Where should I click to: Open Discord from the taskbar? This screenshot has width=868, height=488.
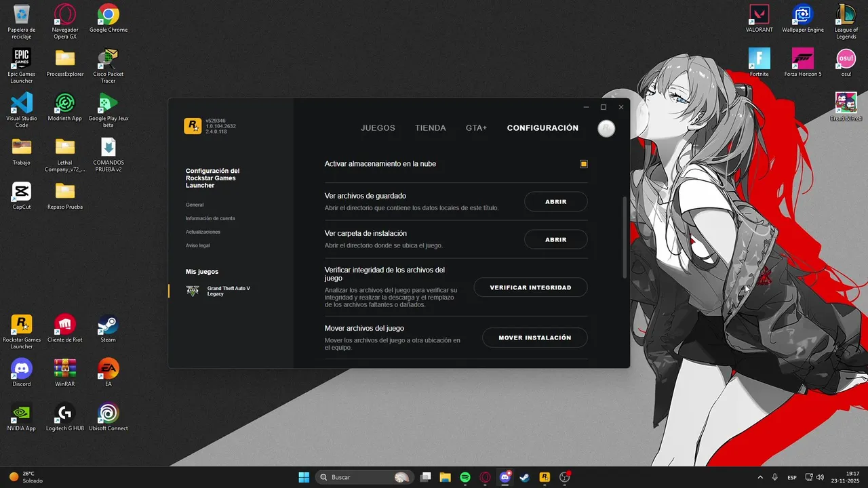point(505,477)
